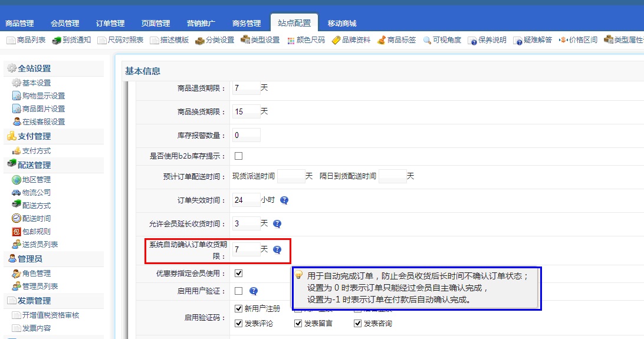Open 尺码对照表 in the toolbar

(x=120, y=40)
